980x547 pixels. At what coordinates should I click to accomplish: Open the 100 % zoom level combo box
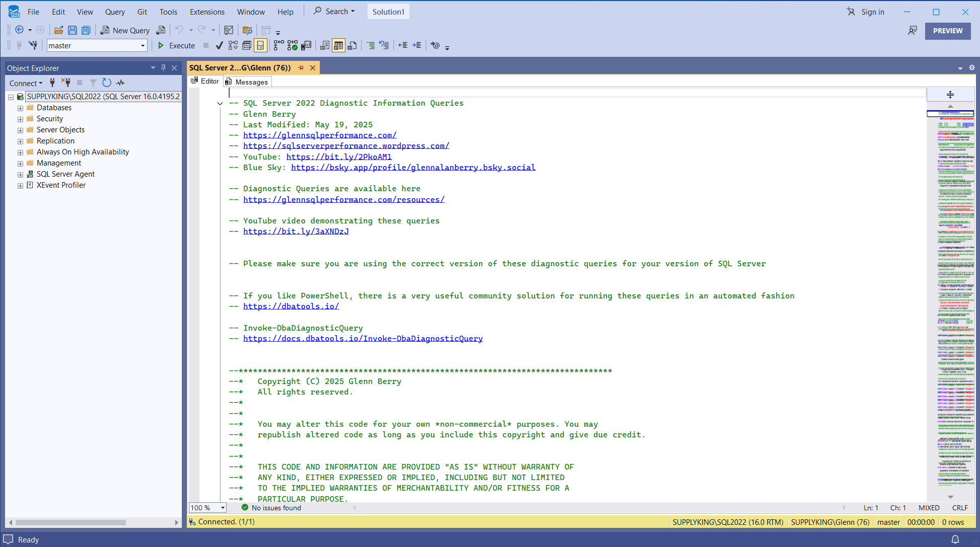tap(223, 508)
